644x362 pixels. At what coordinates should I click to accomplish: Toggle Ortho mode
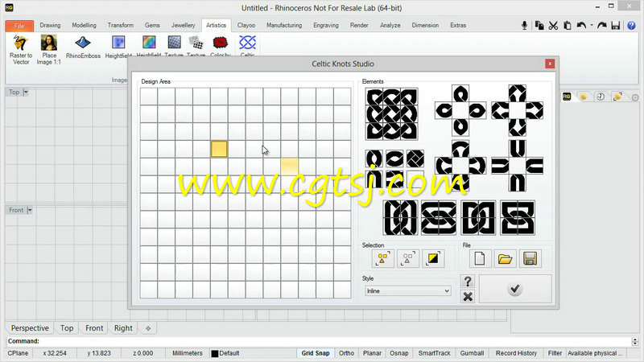tap(346, 353)
